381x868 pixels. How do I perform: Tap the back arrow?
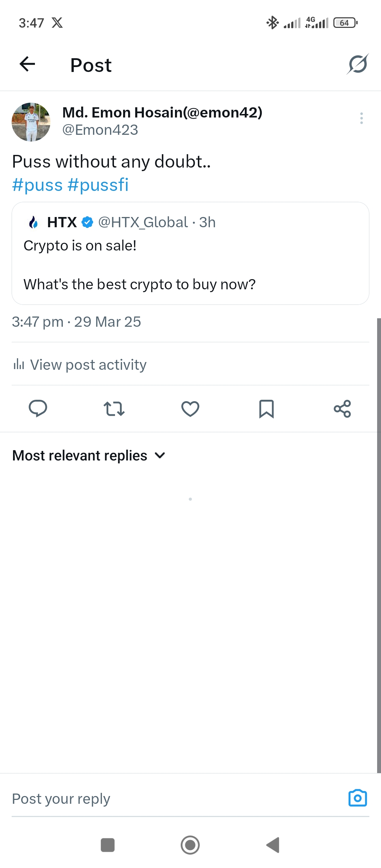point(27,64)
